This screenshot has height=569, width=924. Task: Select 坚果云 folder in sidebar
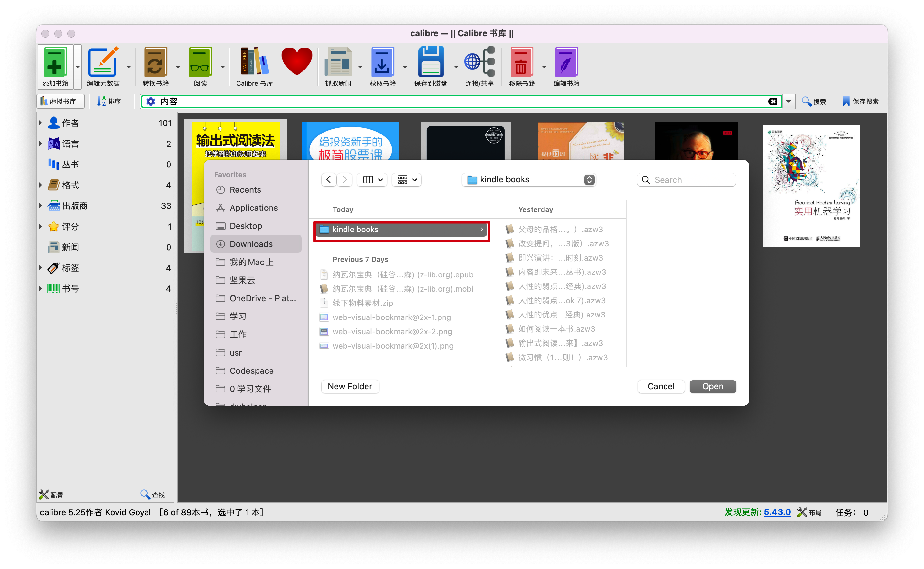tap(256, 280)
